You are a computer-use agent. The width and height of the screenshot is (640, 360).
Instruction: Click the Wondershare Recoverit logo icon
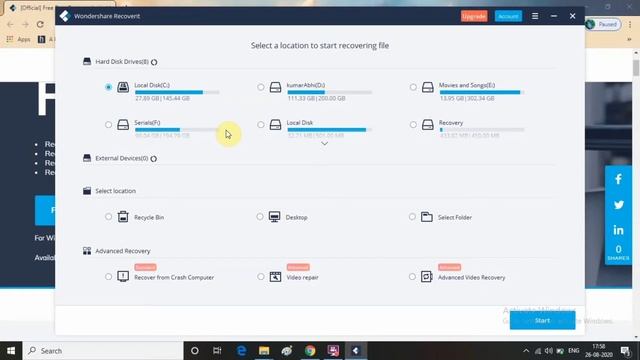click(65, 16)
